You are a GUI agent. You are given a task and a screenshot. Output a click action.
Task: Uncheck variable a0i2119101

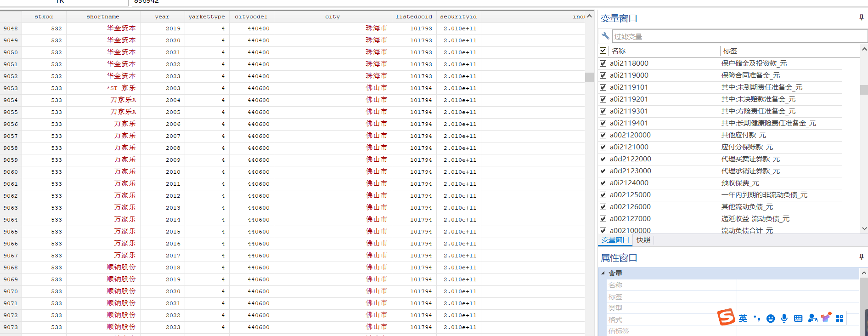pos(603,87)
